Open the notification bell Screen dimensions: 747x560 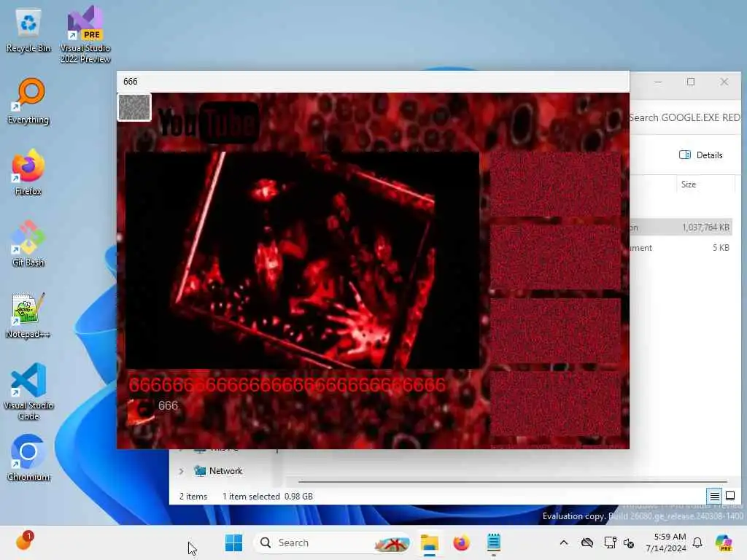pyautogui.click(x=697, y=542)
